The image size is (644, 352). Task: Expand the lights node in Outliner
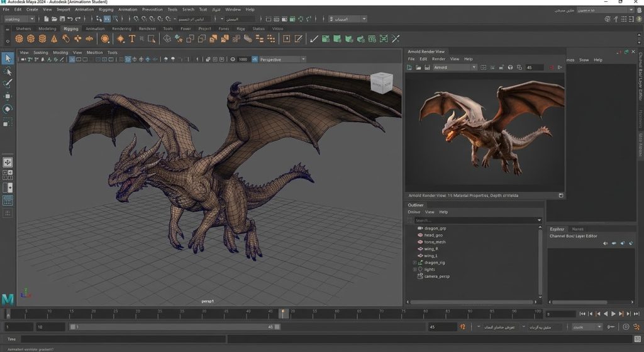coord(414,270)
